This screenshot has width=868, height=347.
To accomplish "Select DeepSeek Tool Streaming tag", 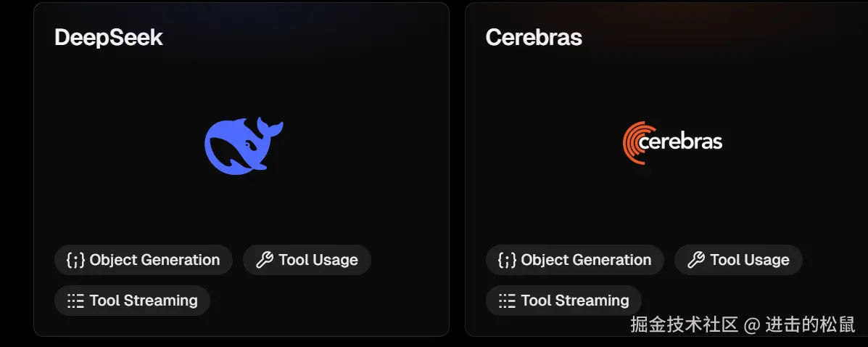I will coord(132,301).
